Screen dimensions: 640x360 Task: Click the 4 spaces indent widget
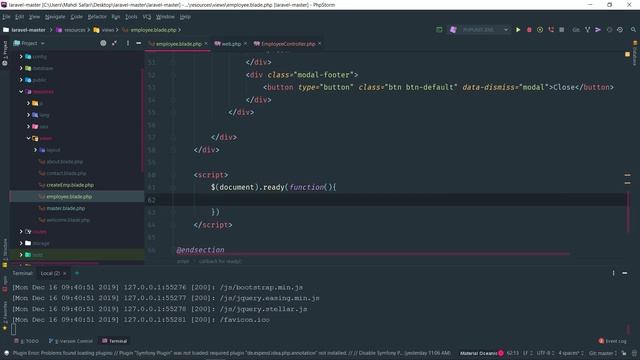click(571, 353)
